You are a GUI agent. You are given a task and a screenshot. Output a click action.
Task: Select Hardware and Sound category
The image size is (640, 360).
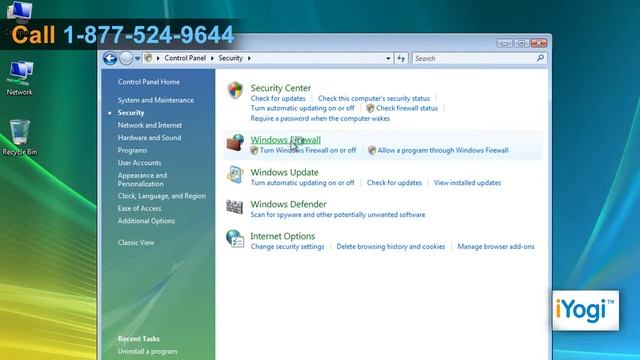tap(149, 138)
